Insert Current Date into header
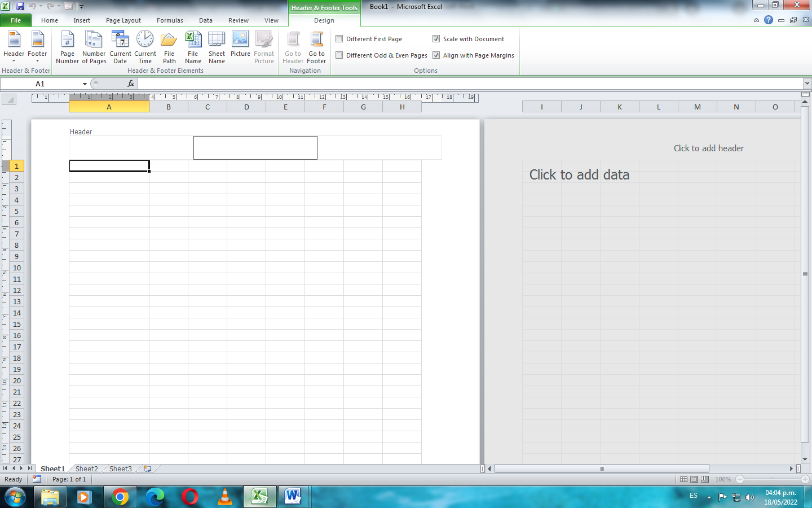This screenshot has height=508, width=812. point(120,47)
